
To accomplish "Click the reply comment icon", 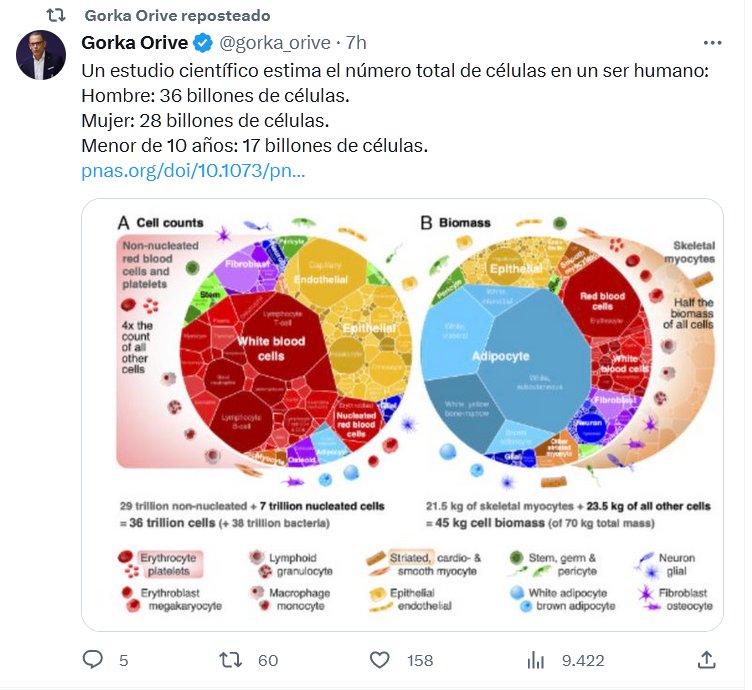I will click(x=93, y=660).
